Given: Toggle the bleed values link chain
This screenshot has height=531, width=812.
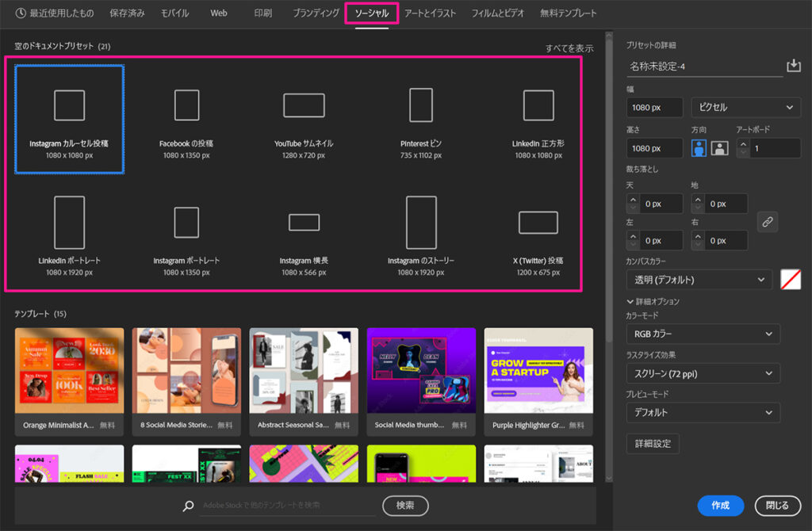Looking at the screenshot, I should pos(767,222).
